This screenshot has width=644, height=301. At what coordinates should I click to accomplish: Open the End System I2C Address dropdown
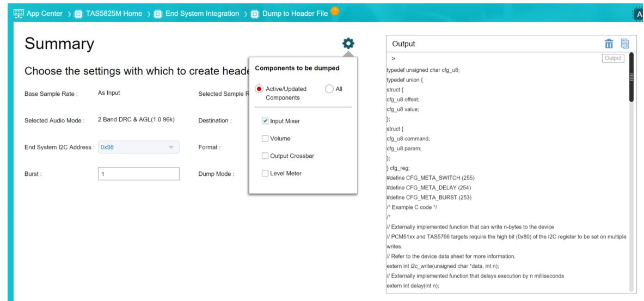coord(138,147)
